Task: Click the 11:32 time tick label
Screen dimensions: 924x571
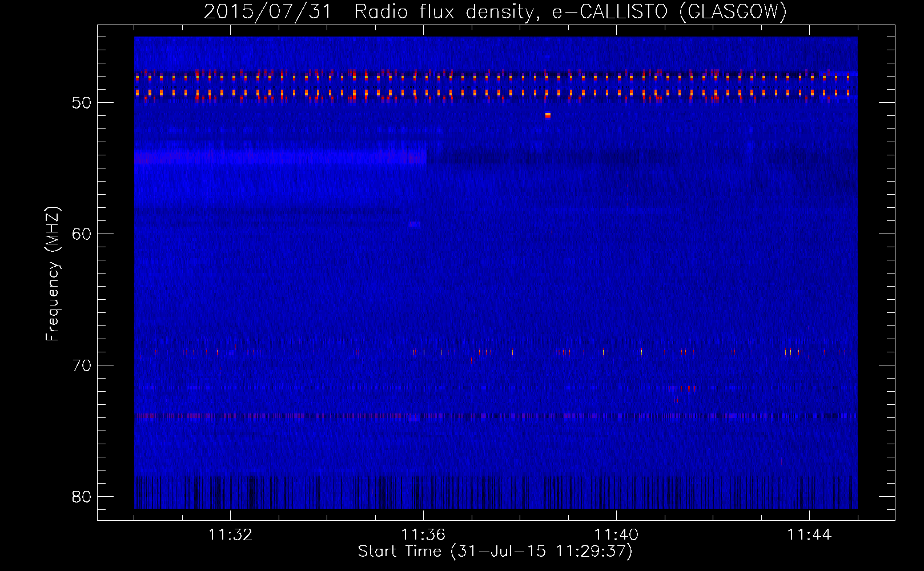Action: pyautogui.click(x=230, y=534)
